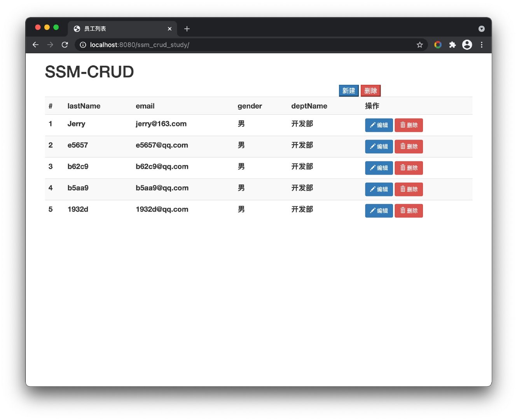Edit the b5aa9 employee row
The image size is (517, 420).
(379, 189)
